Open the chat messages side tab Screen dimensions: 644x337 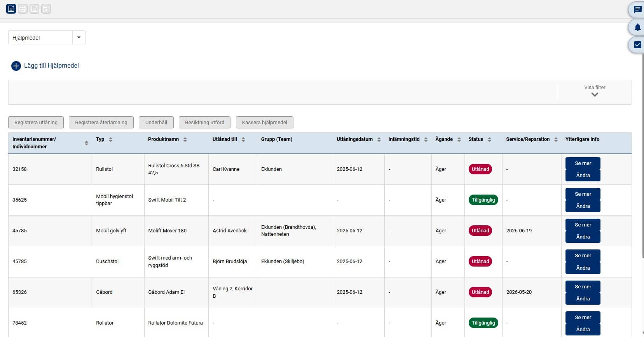click(x=637, y=10)
